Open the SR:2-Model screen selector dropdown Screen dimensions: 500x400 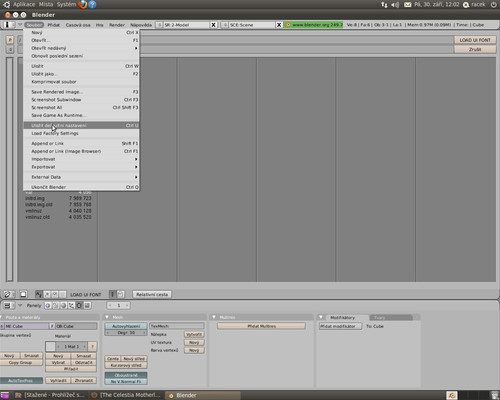[159, 25]
